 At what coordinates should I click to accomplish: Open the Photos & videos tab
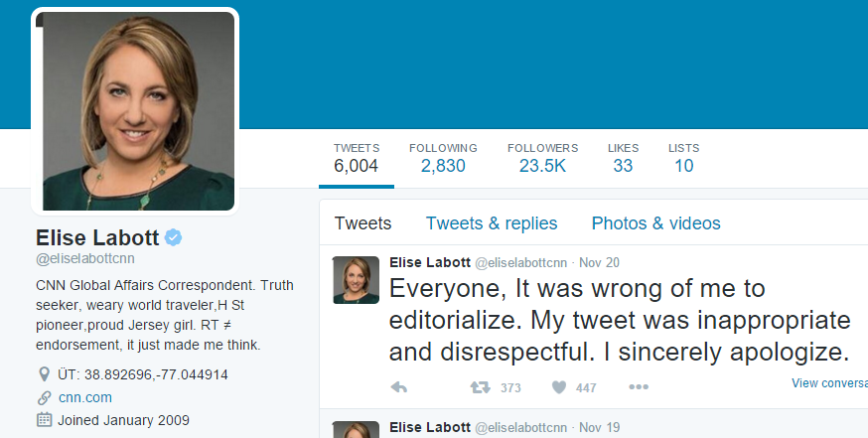(655, 223)
